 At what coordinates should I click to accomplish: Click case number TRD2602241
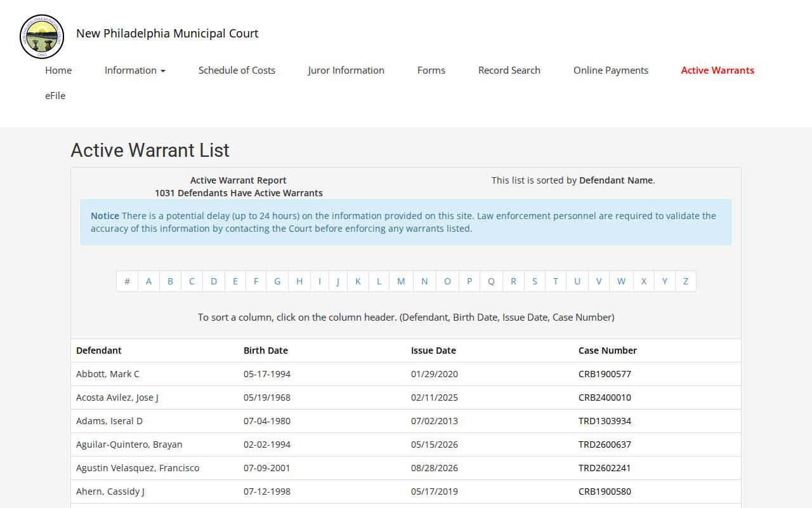coord(605,468)
